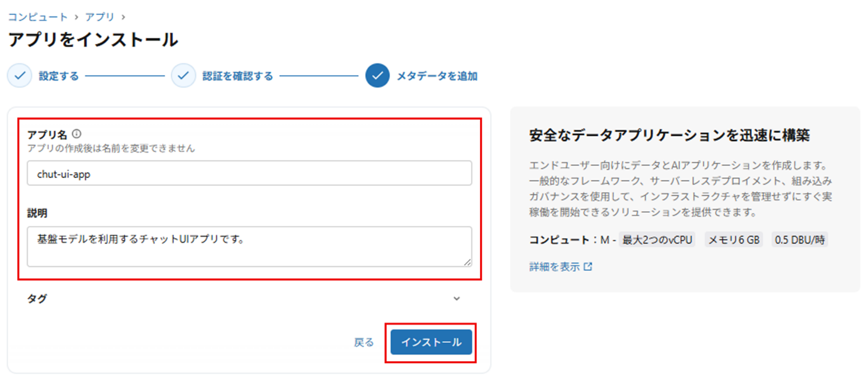Select the 設定する step label

(59, 76)
